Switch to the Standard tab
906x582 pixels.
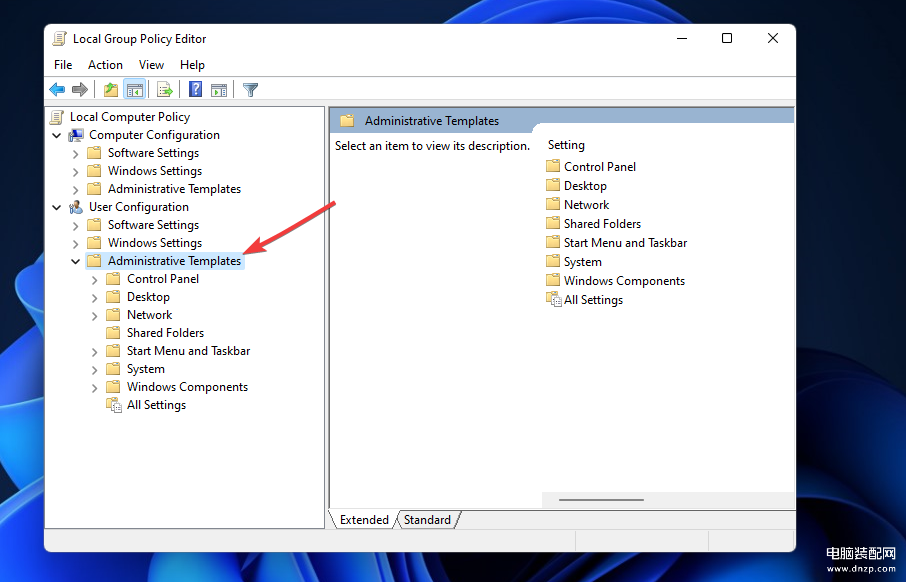click(427, 520)
